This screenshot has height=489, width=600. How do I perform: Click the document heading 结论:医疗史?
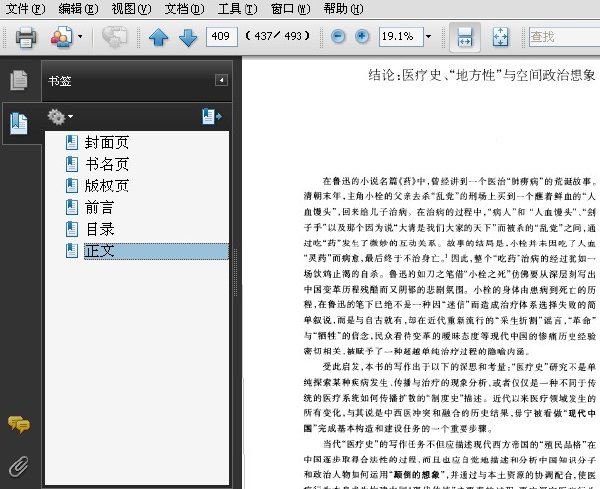point(482,75)
